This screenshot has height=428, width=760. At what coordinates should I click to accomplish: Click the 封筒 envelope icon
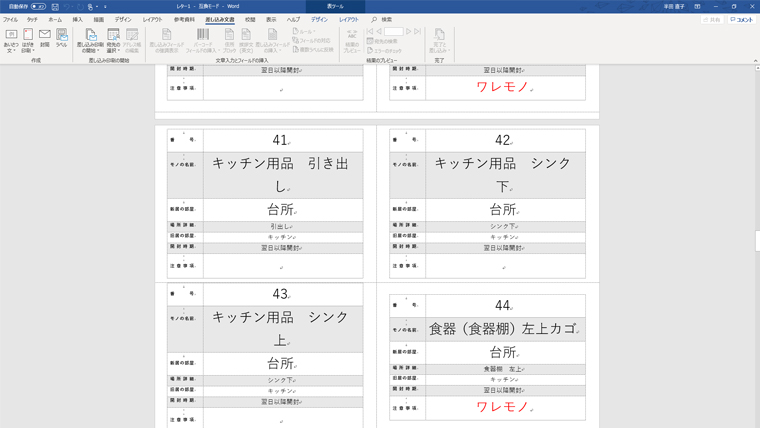(45, 38)
